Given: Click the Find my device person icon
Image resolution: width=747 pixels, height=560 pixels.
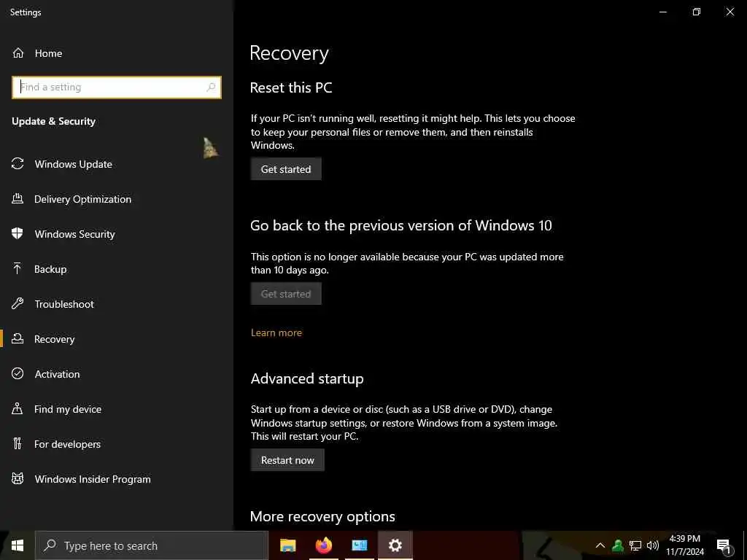Looking at the screenshot, I should [18, 408].
